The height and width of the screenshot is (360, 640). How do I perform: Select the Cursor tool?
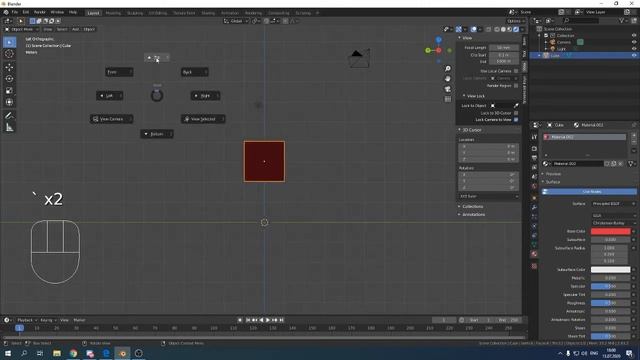pos(9,54)
